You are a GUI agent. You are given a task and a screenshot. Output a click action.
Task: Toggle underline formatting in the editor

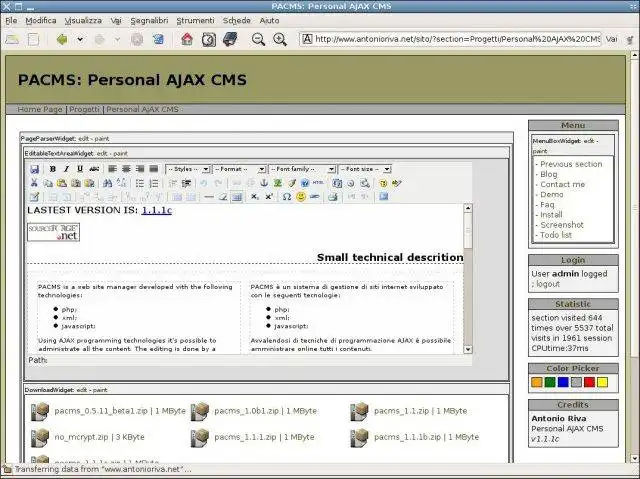click(80, 169)
